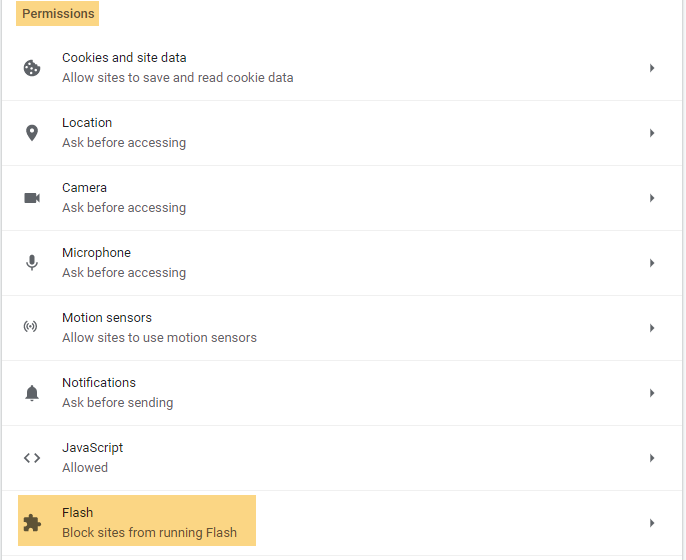Click the cookie icon
Screen dimensions: 686x560
pos(32,68)
